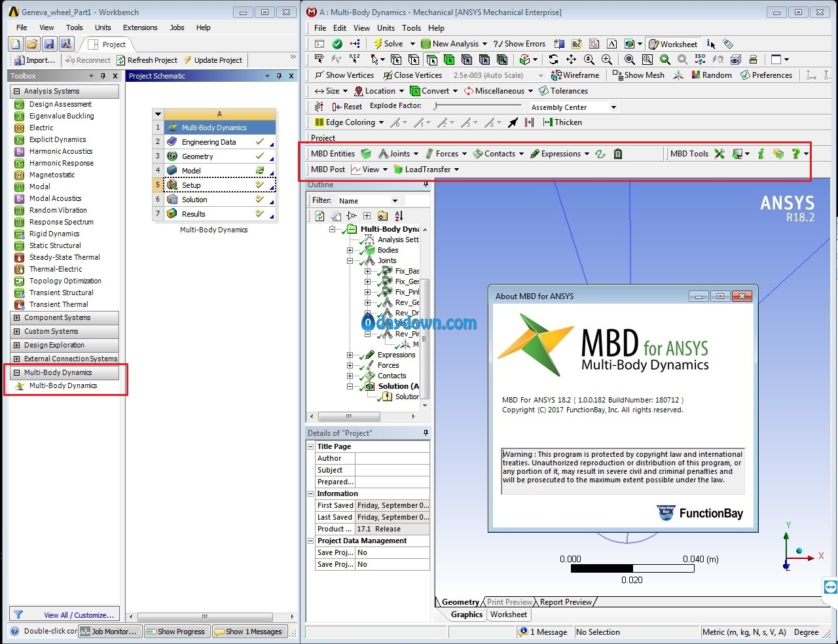
Task: Open the MBD Tools wrench settings icon
Action: click(720, 154)
